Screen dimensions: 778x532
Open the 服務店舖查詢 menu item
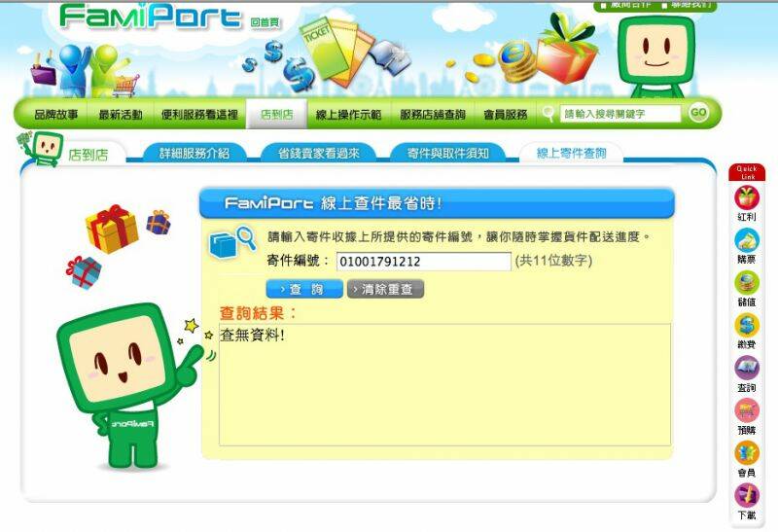click(x=433, y=115)
